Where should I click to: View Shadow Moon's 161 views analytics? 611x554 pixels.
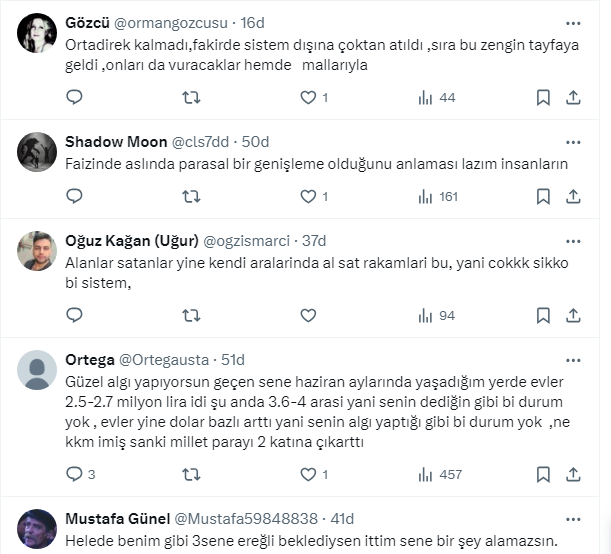pyautogui.click(x=438, y=196)
